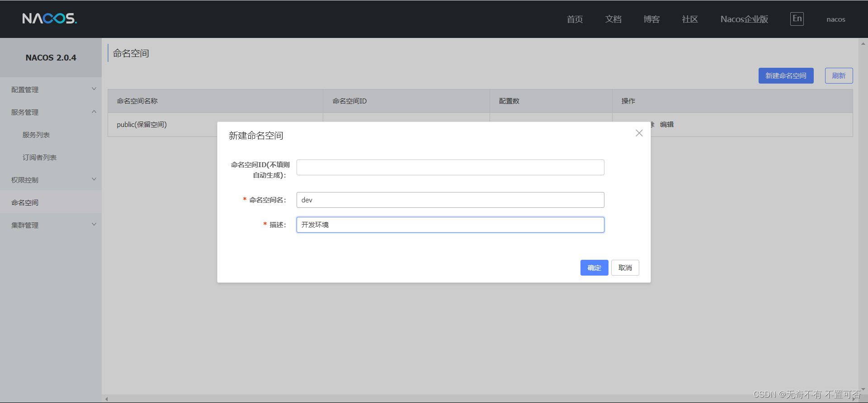This screenshot has width=868, height=403.
Task: Click the horizontal scrollbar left arrow
Action: point(107,399)
